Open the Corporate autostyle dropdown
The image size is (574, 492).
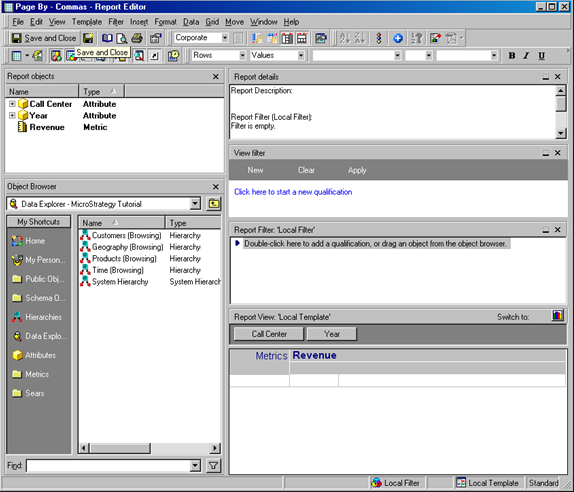(225, 38)
